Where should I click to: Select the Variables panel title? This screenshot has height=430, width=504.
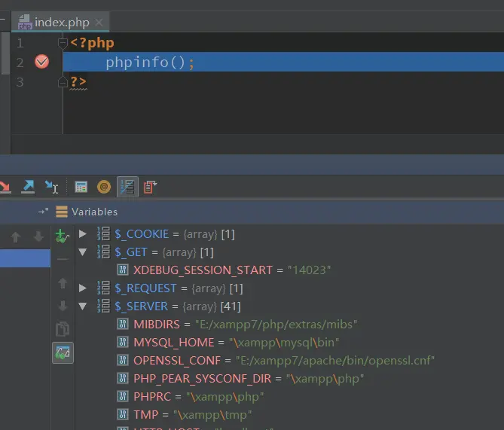point(94,212)
